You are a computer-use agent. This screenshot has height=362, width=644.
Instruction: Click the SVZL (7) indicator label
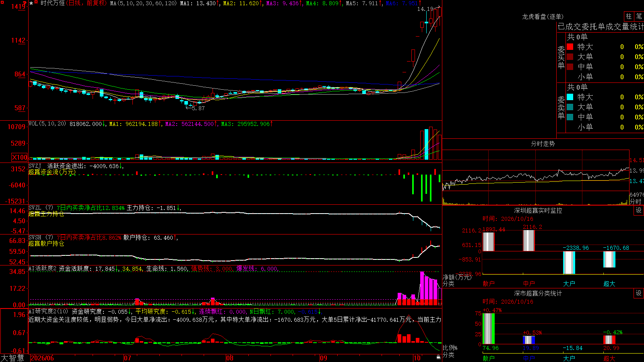tap(41, 208)
